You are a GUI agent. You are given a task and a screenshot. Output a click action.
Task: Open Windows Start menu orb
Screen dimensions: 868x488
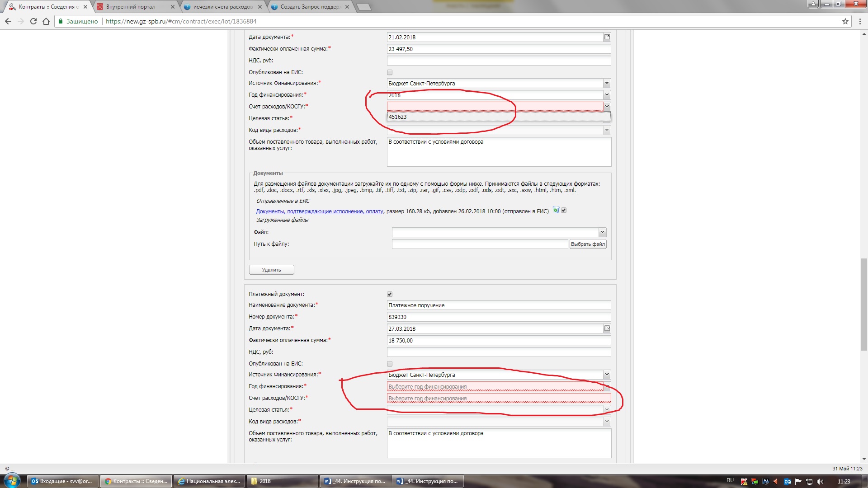point(12,481)
